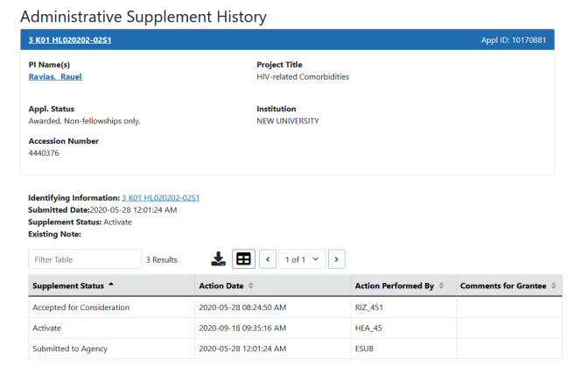The width and height of the screenshot is (588, 374).
Task: Click the Comments for Grantee header
Action: 503,286
